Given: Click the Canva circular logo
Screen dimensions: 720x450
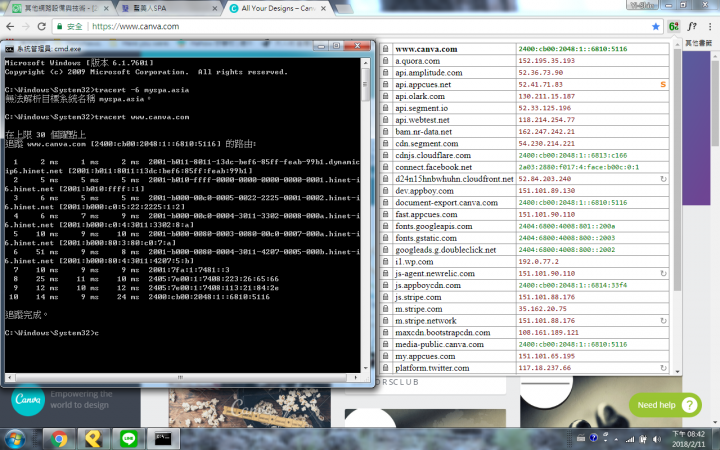Looking at the screenshot, I should [x=28, y=400].
